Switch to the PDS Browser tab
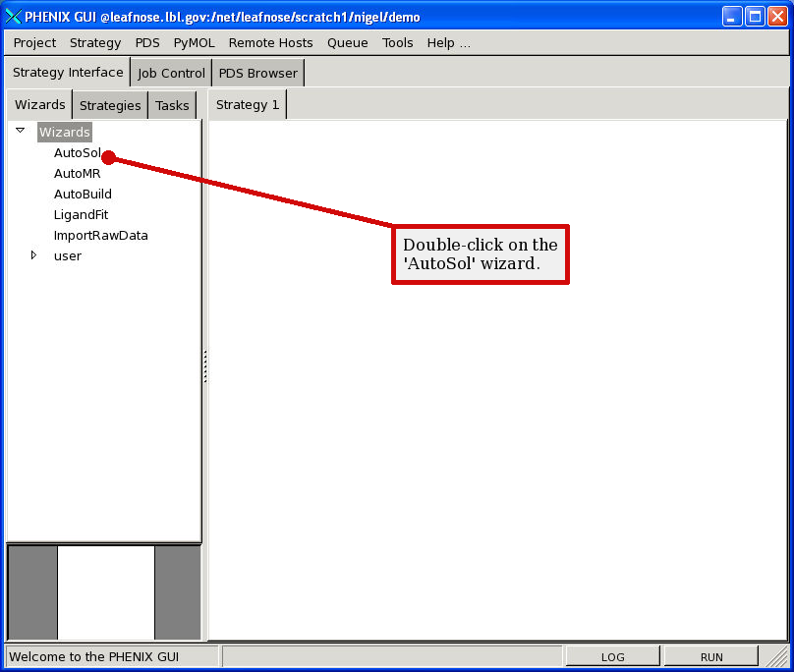The width and height of the screenshot is (794, 672). pos(257,74)
